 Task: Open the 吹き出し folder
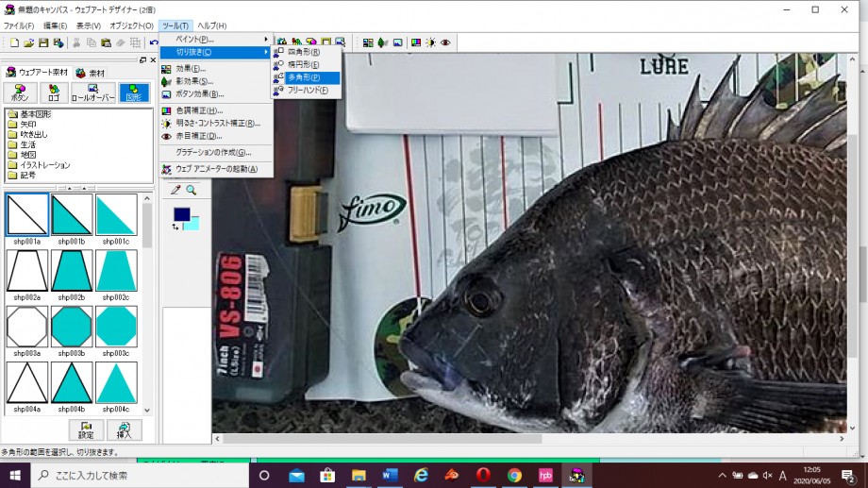point(28,134)
